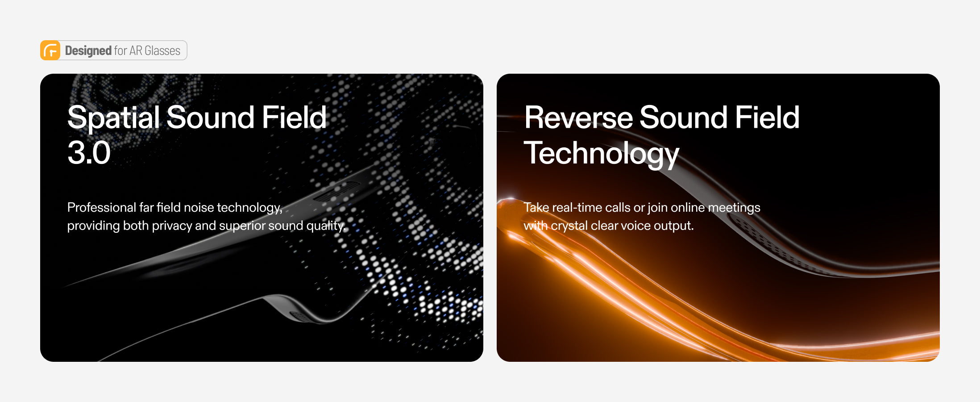The height and width of the screenshot is (402, 980).
Task: Click the 'Spatial' word in the left title
Action: 113,118
